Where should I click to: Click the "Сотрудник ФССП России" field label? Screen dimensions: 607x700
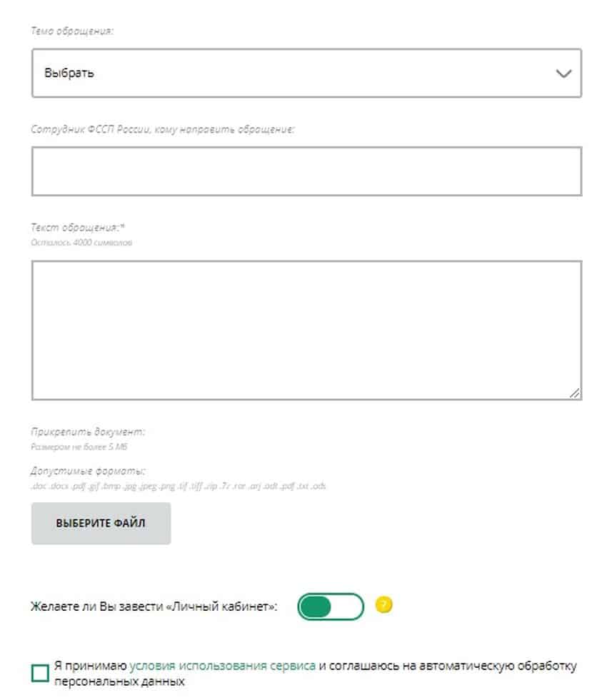163,129
